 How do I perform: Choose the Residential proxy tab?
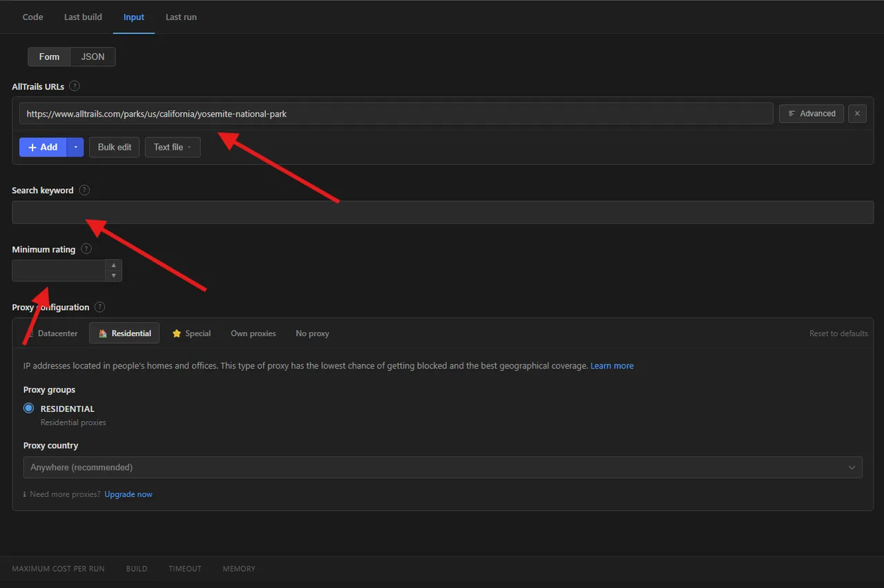pyautogui.click(x=124, y=333)
